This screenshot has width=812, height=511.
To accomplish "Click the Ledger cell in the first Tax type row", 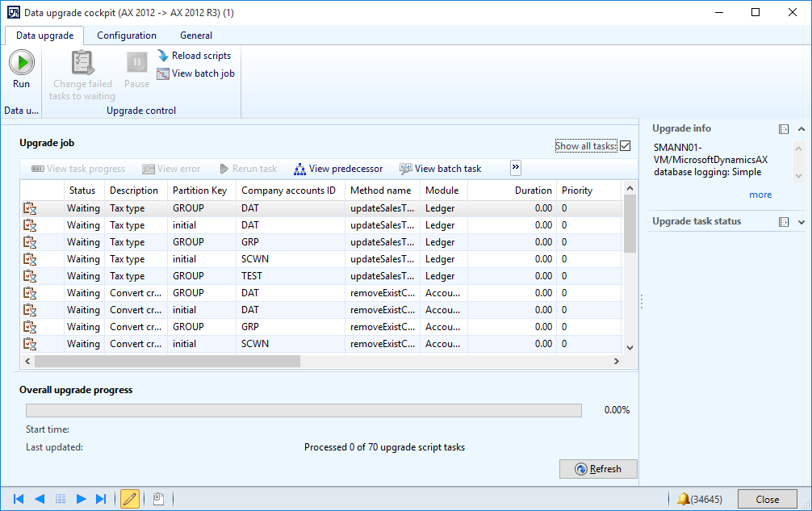I will [x=444, y=208].
